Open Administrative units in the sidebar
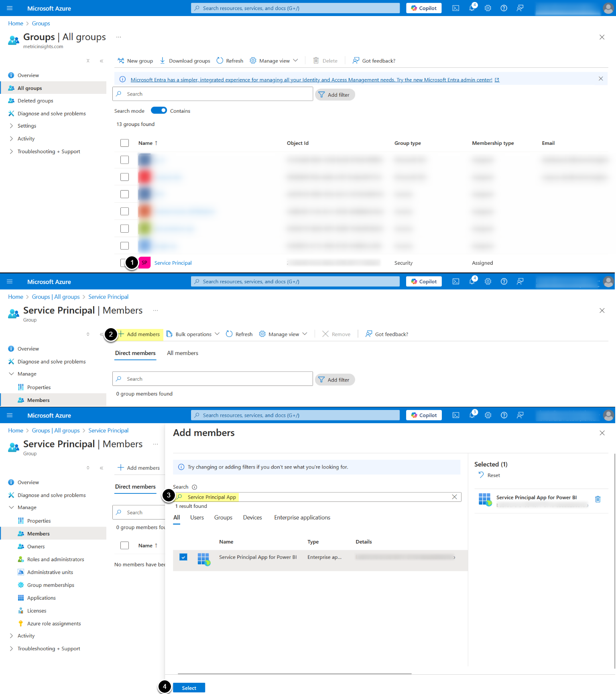Screen dimensions: 616x694 [x=50, y=572]
